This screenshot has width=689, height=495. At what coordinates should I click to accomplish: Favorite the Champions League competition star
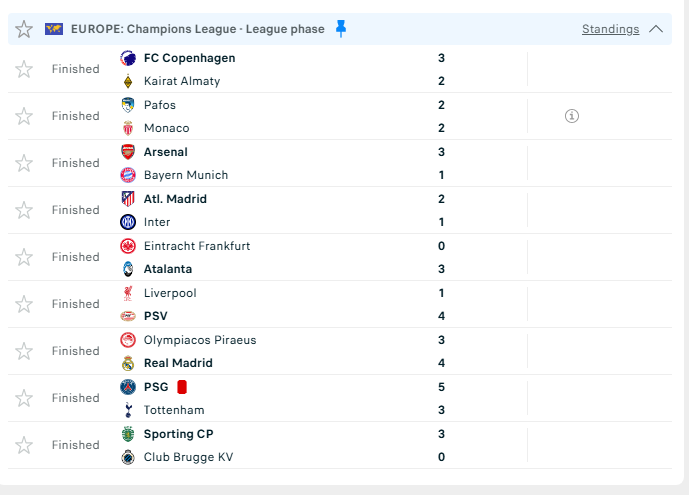pyautogui.click(x=24, y=29)
